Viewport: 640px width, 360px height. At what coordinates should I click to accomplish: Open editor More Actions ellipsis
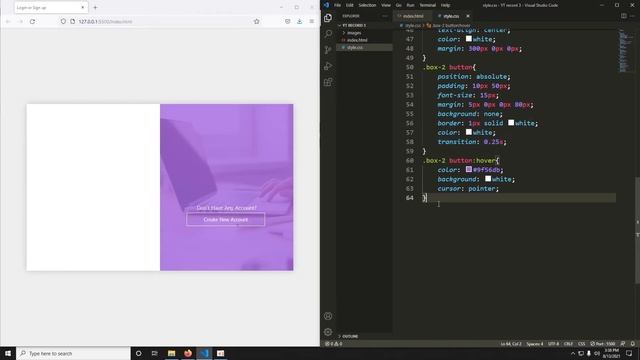pos(632,16)
